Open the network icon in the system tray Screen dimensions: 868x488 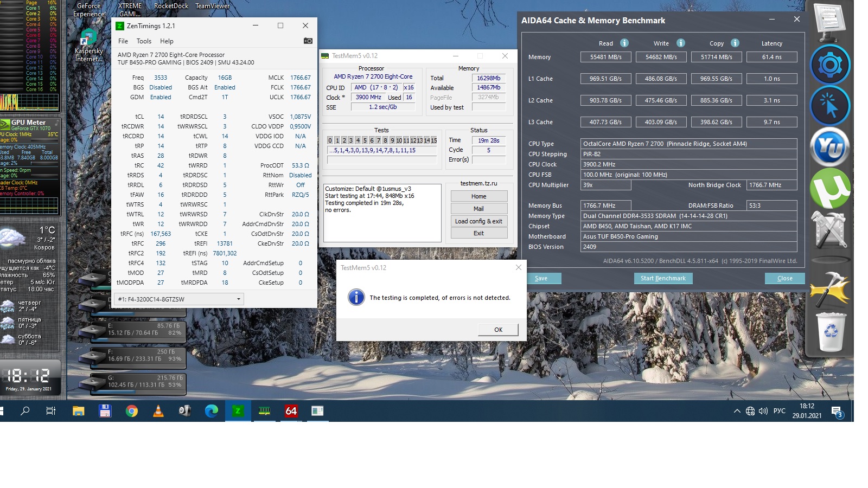click(750, 411)
